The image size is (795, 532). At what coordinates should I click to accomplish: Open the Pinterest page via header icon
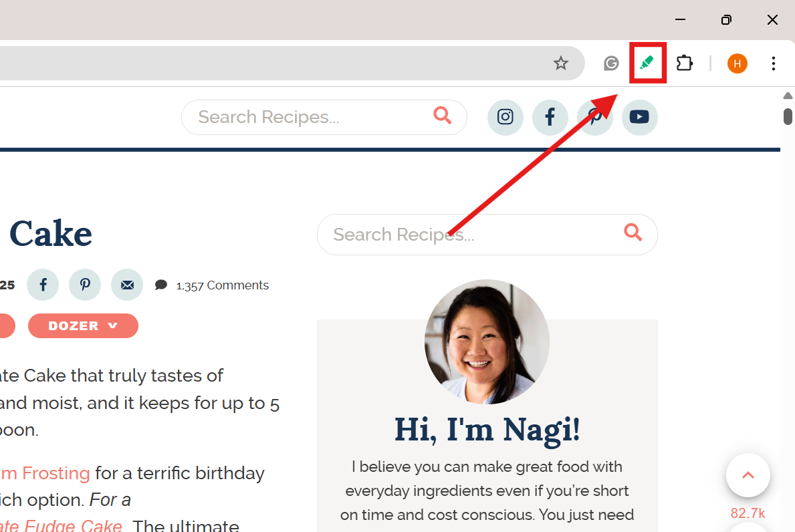point(594,117)
